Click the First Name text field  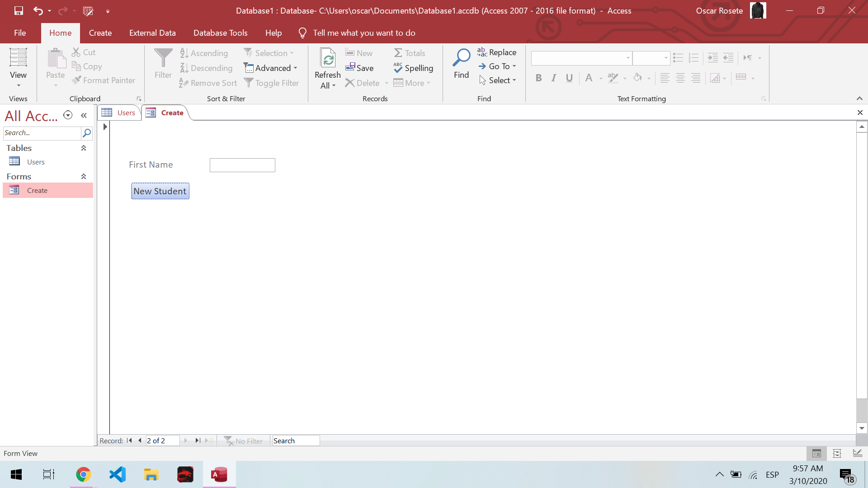tap(242, 165)
